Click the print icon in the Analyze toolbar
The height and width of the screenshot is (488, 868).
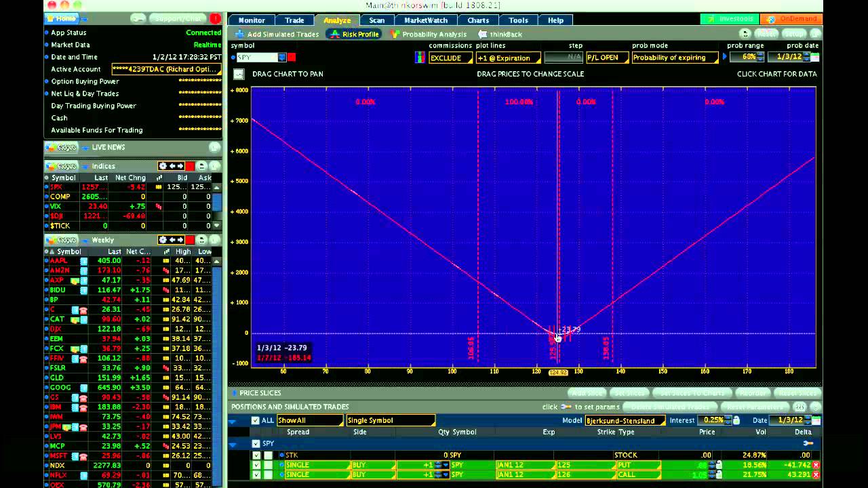(745, 34)
